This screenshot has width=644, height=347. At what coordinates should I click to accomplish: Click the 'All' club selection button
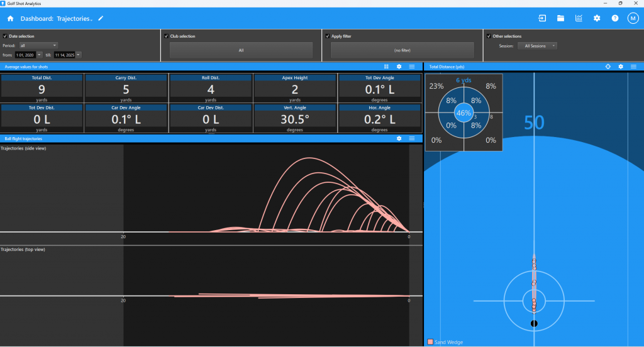click(241, 50)
